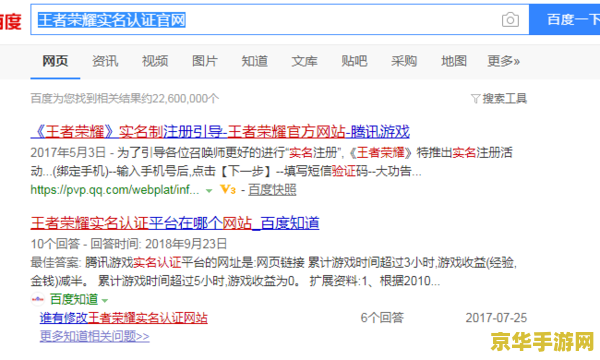Go to the 文库 tab
600x360 pixels.
304,61
